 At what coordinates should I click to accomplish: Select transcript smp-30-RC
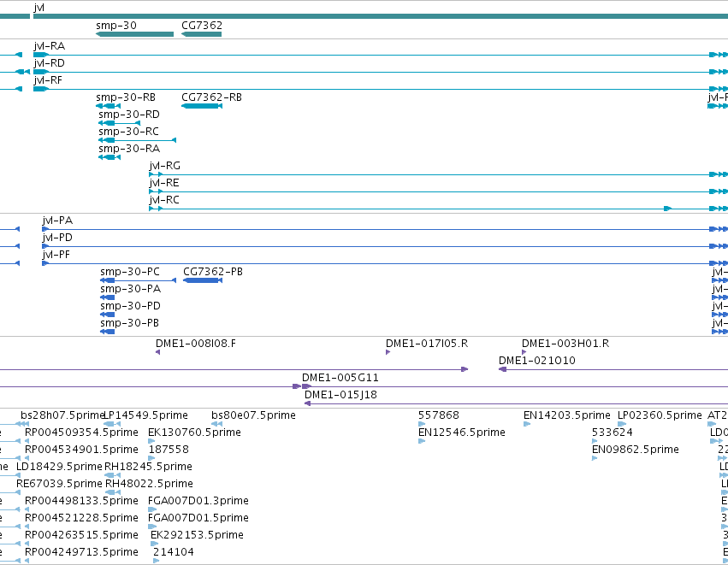(x=128, y=132)
